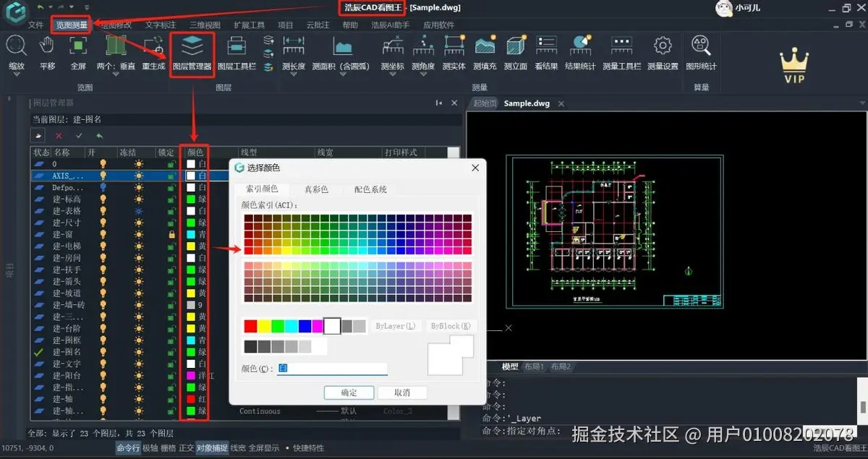The image size is (868, 459).
Task: Activate the 平移 pan hand tool
Action: (47, 46)
